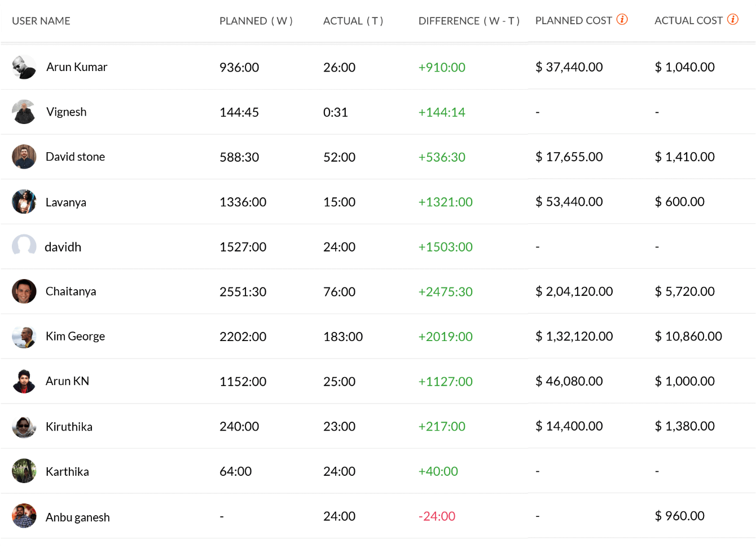Sort by the ACTUAL (T) column
756x553 pixels.
click(354, 20)
